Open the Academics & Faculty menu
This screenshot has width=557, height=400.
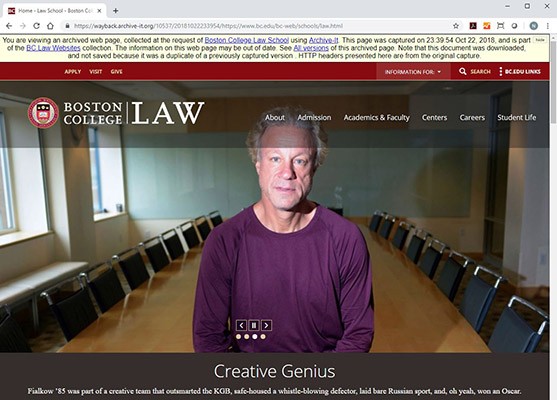pos(377,118)
